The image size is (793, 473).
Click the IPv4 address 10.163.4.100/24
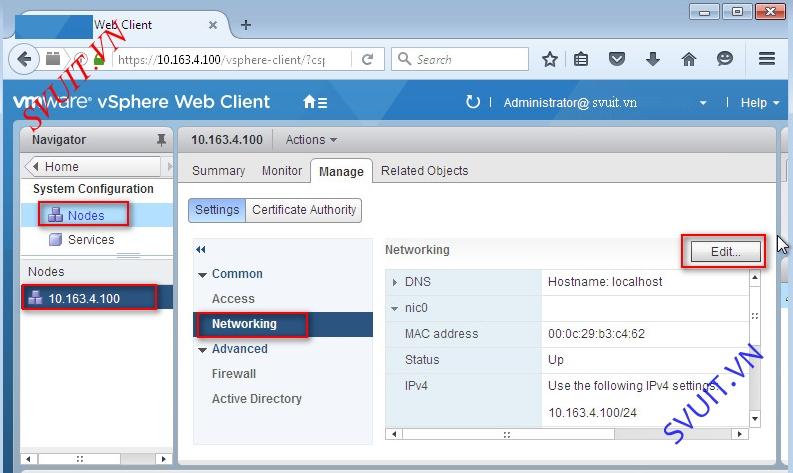coord(592,413)
